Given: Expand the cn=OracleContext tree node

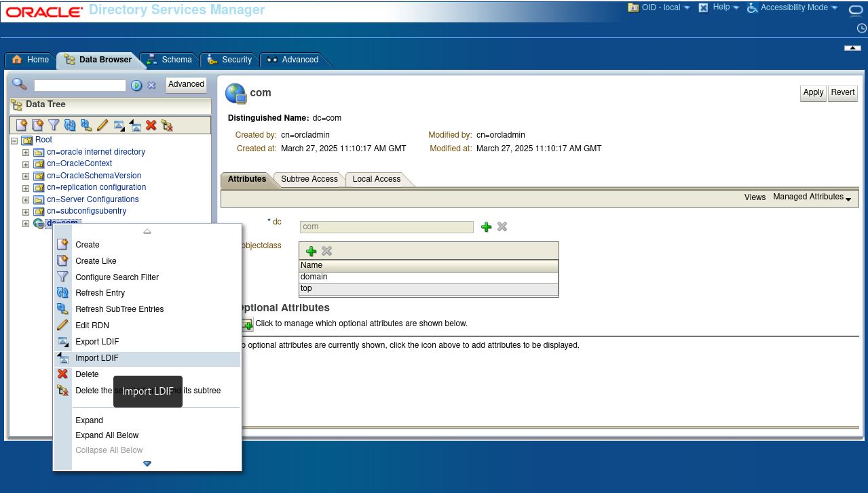Looking at the screenshot, I should click(x=26, y=164).
